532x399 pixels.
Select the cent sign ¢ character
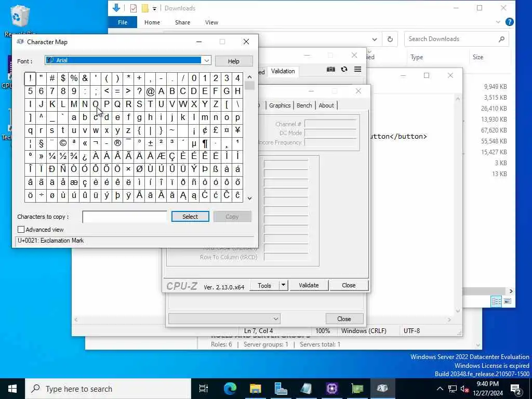[205, 130]
